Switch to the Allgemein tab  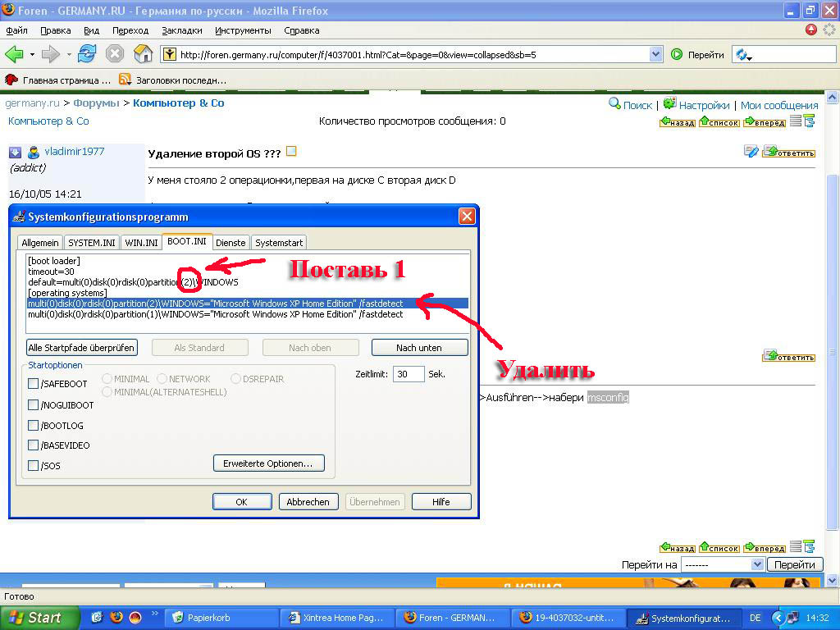[40, 243]
